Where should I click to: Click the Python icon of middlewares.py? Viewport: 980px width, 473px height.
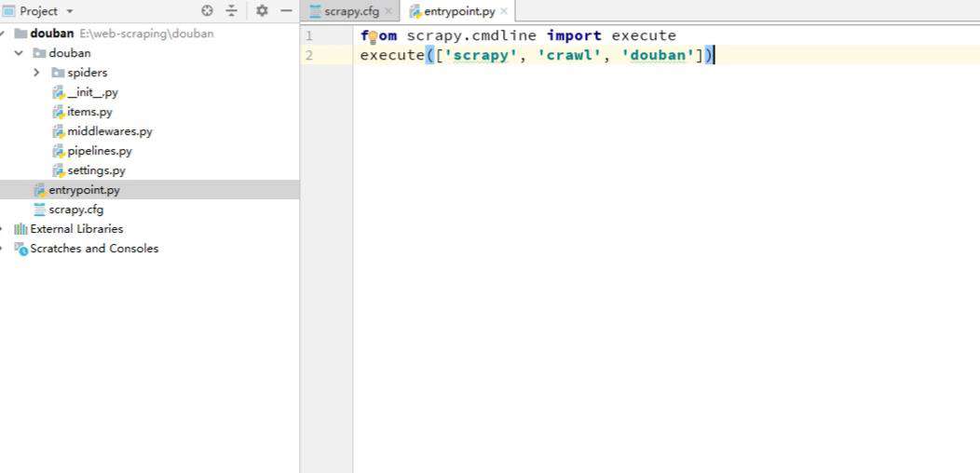click(59, 132)
